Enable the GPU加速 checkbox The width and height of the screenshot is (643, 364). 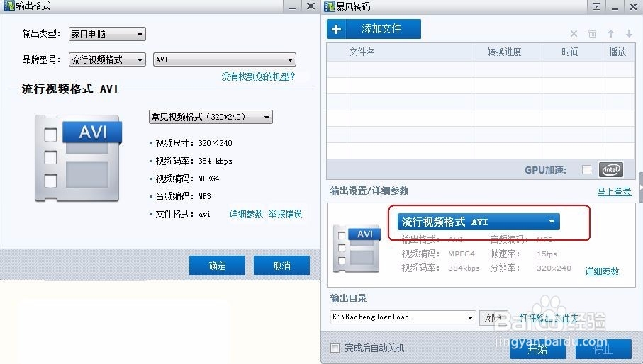(x=587, y=169)
